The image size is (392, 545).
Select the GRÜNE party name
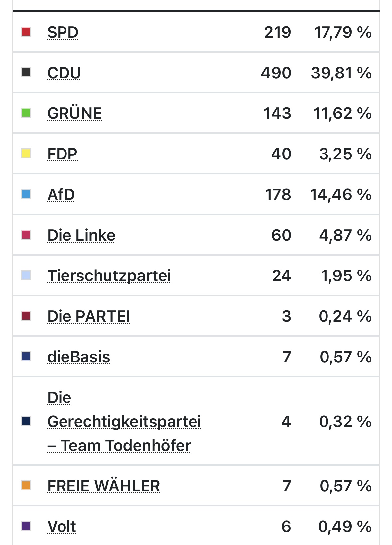(x=74, y=113)
